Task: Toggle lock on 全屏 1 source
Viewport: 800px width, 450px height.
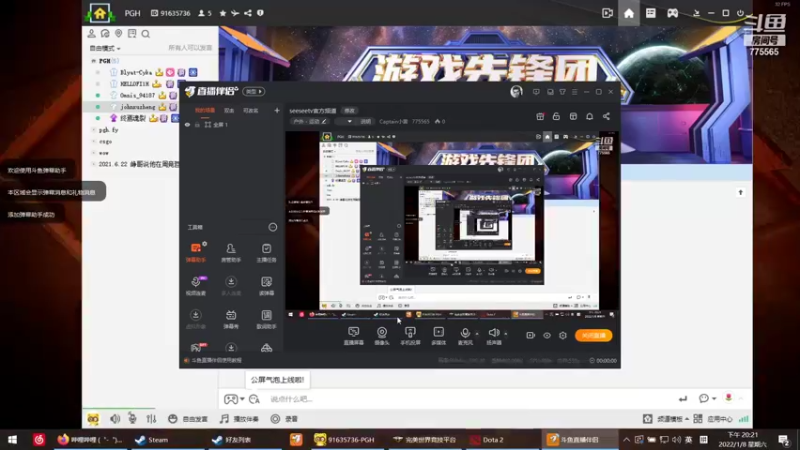Action: [197, 124]
